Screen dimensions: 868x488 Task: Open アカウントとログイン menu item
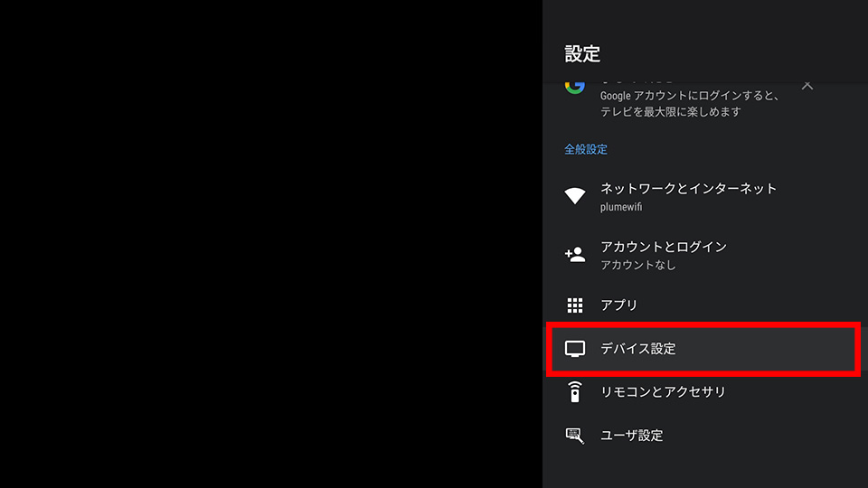pos(705,255)
